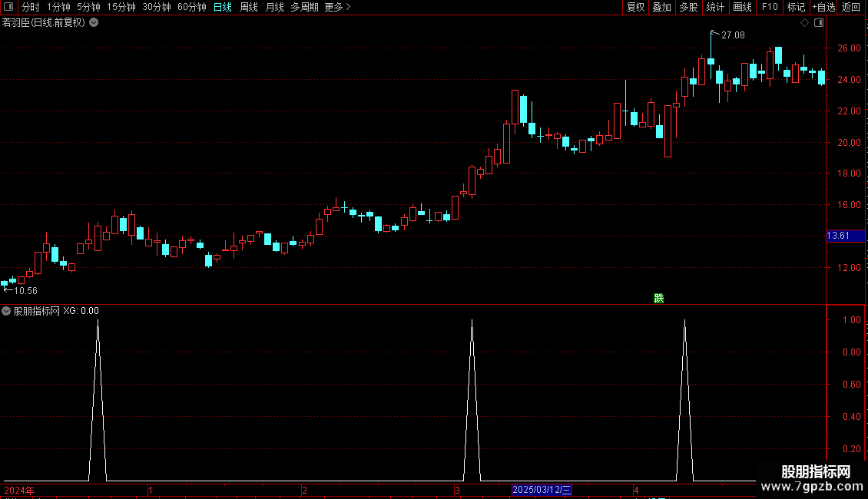Click the 2025/03/12/三 date label

click(x=542, y=490)
